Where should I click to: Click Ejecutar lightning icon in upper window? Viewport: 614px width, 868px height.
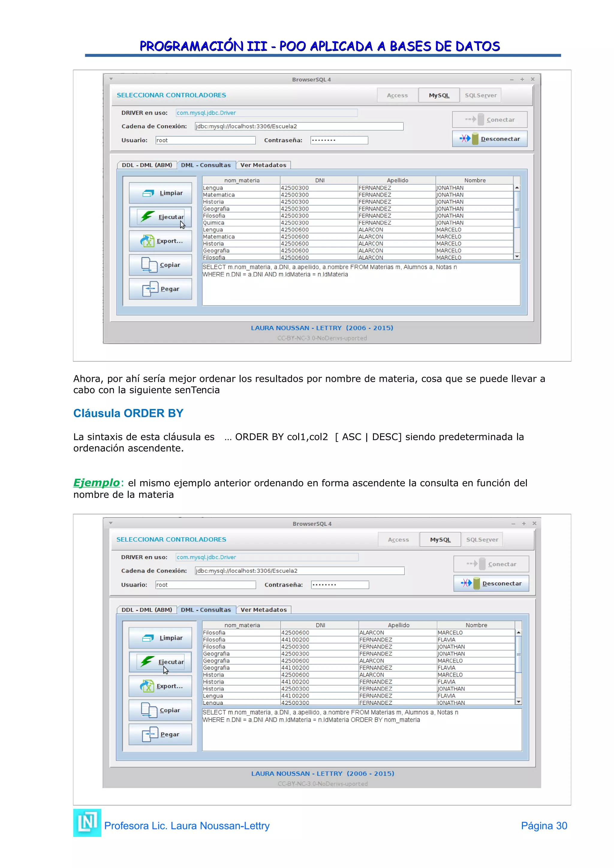(x=148, y=216)
